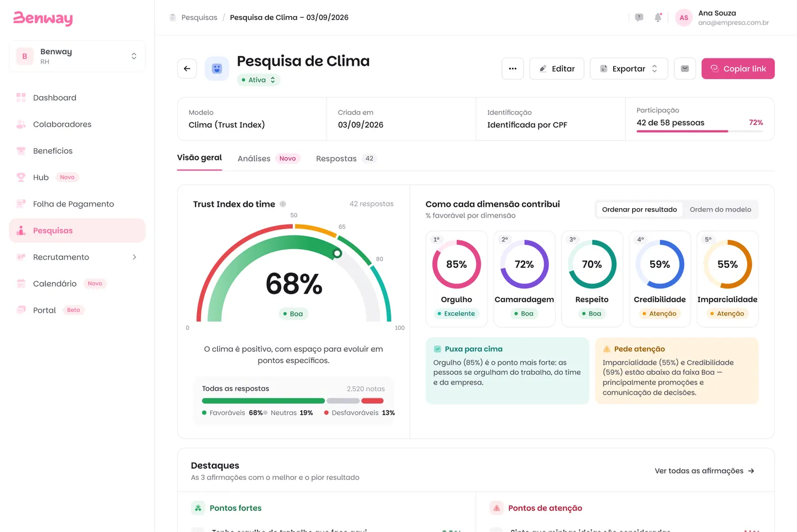The width and height of the screenshot is (797, 532).
Task: Click the Pede atenção insight card
Action: point(676,370)
